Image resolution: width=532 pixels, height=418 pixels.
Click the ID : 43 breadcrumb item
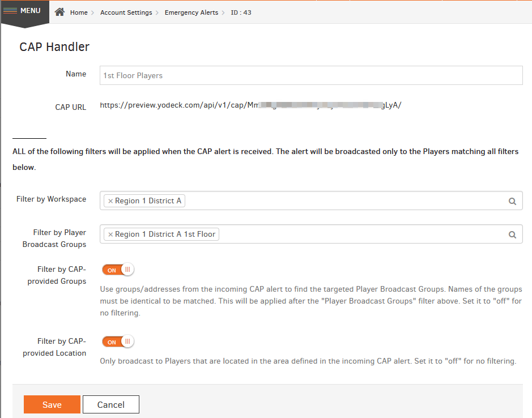241,12
